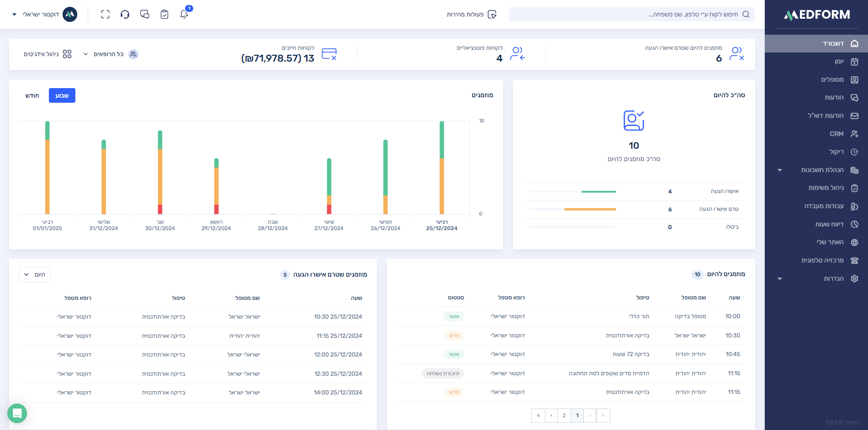Expand הגדרות submenu arrow

(x=780, y=279)
